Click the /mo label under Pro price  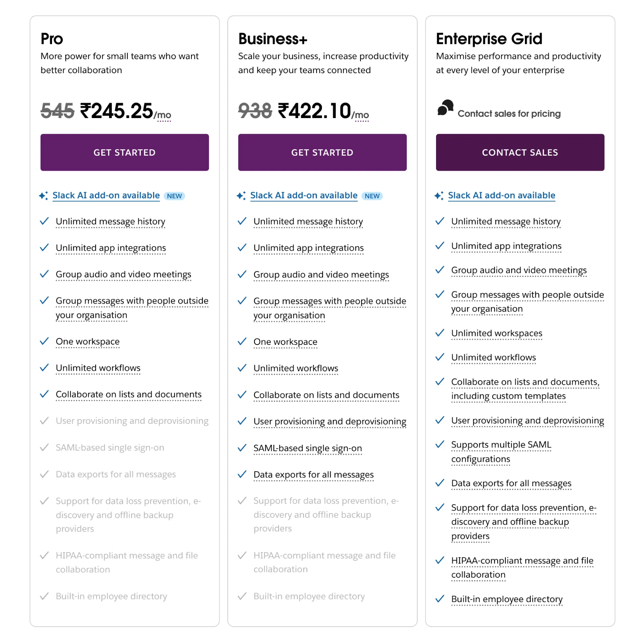[x=163, y=115]
